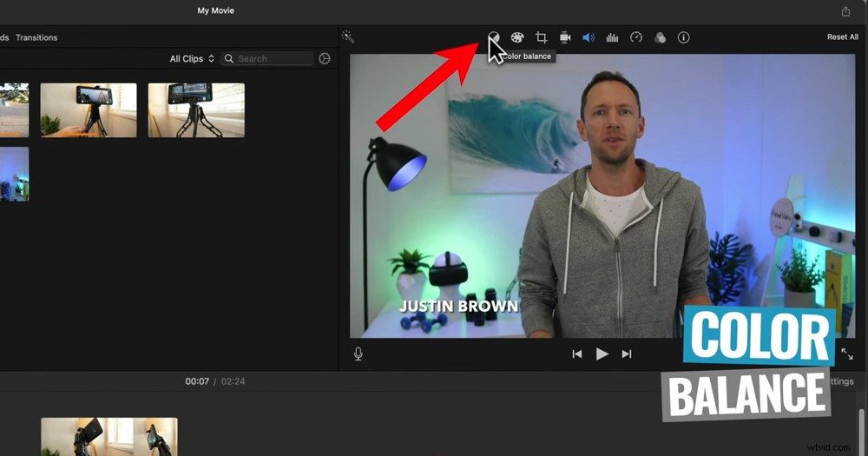Click the Share export icon

point(845,11)
